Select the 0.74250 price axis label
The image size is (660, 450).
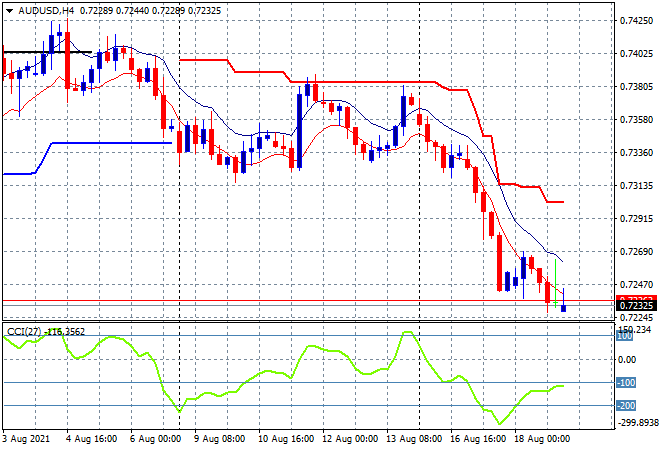pyautogui.click(x=636, y=20)
